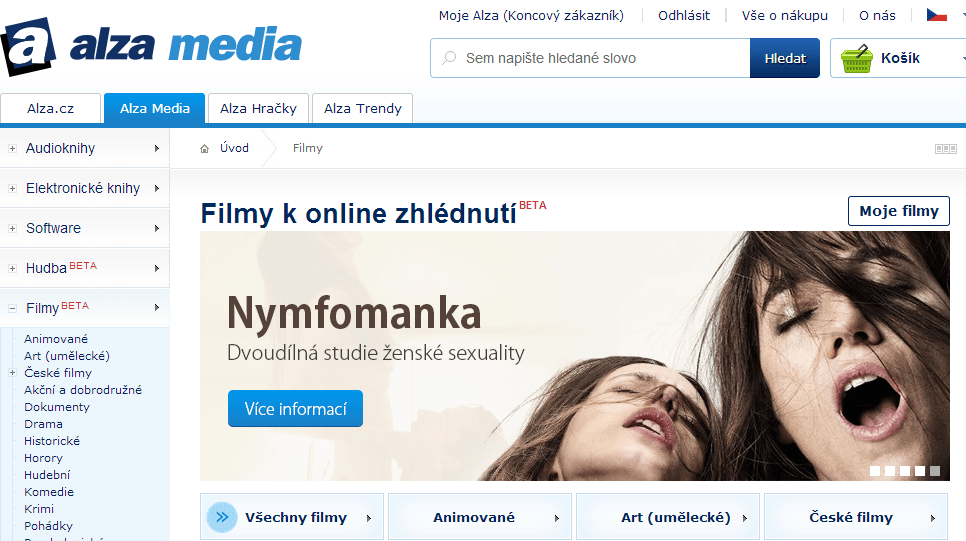
Task: Switch to the Alza Trendy tab
Action: coord(363,108)
